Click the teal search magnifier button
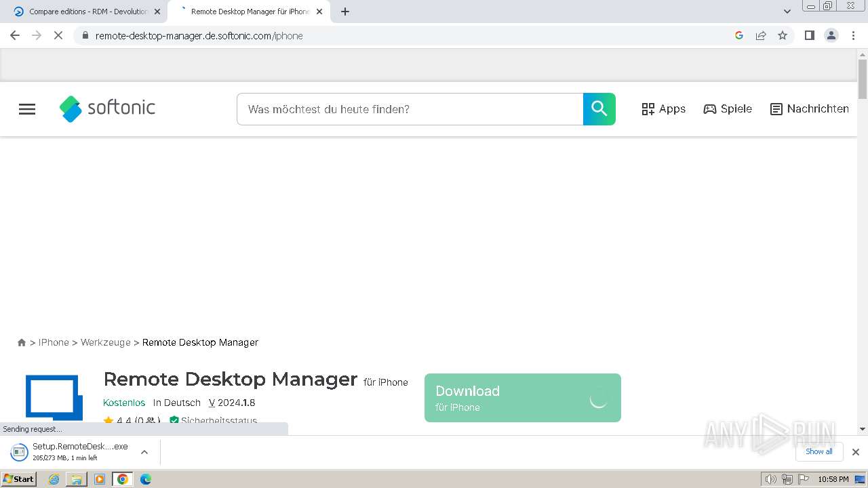Image resolution: width=868 pixels, height=488 pixels. (x=599, y=109)
